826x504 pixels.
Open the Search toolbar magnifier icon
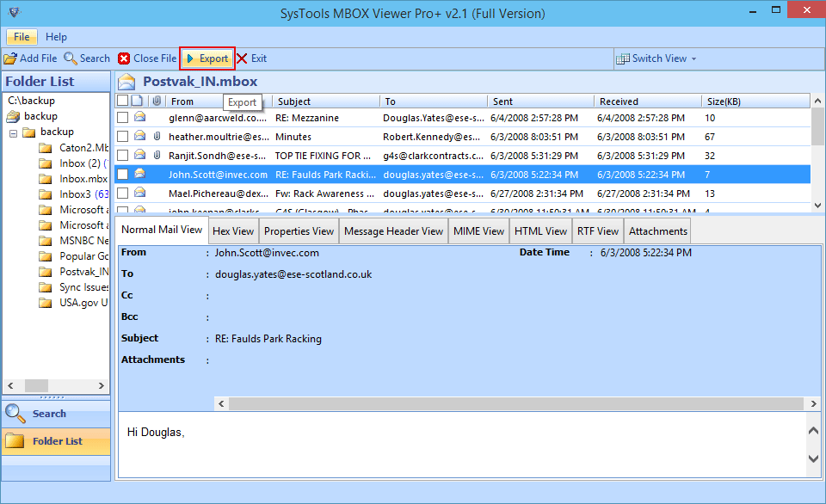(70, 58)
